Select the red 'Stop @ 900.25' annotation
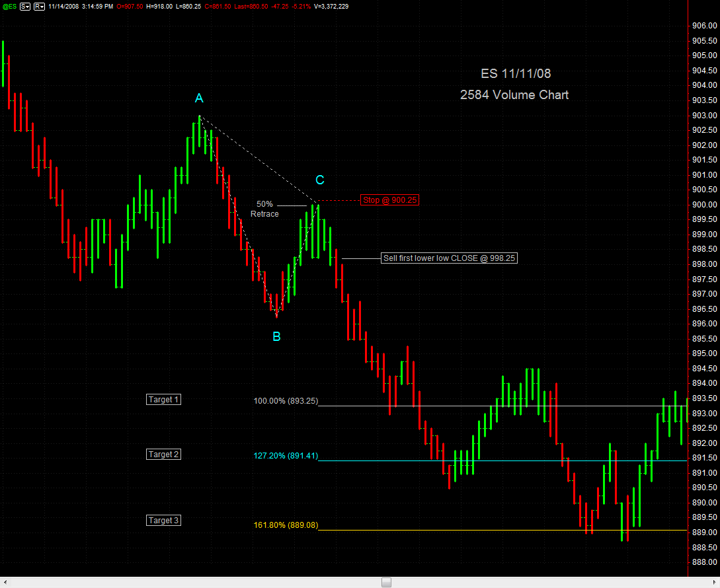This screenshot has height=588, width=720. tap(390, 200)
